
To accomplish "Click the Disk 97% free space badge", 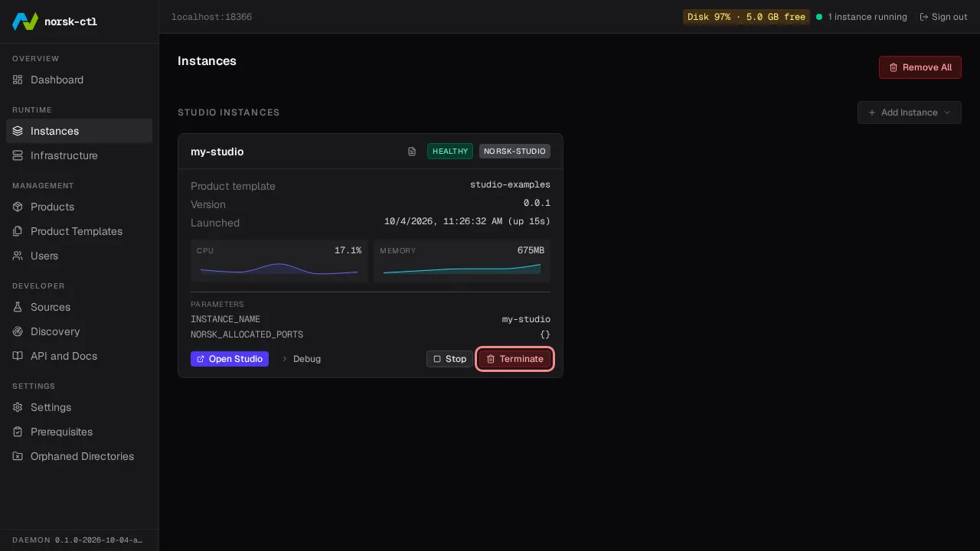I will pyautogui.click(x=746, y=17).
